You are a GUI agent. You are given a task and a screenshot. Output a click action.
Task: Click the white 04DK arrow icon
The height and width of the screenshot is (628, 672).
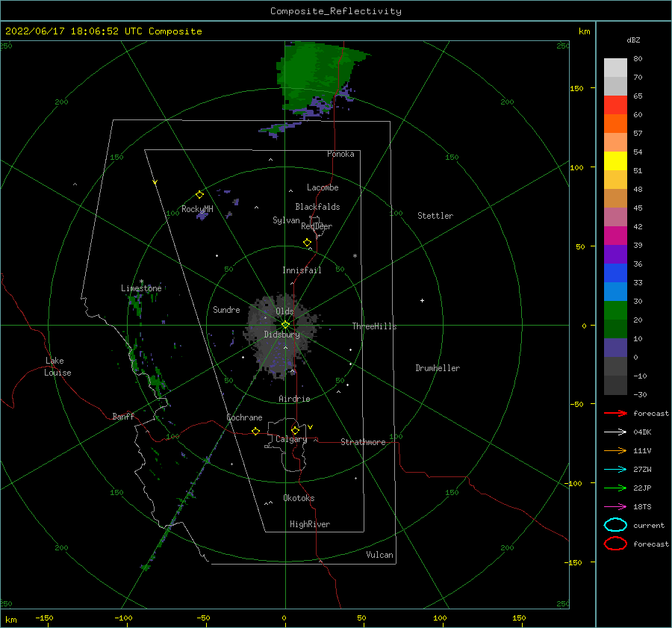click(x=615, y=432)
